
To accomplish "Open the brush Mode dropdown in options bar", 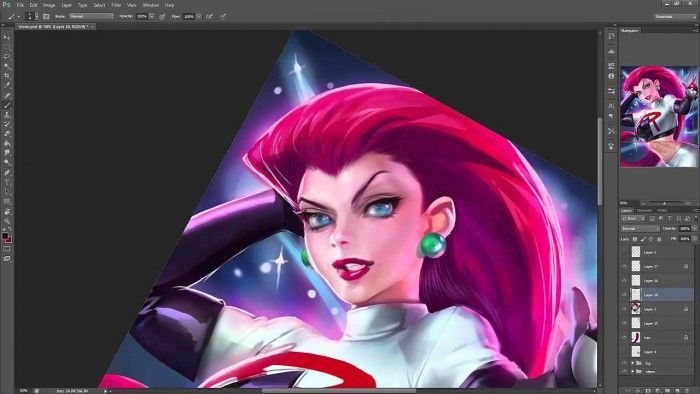I will tap(92, 17).
